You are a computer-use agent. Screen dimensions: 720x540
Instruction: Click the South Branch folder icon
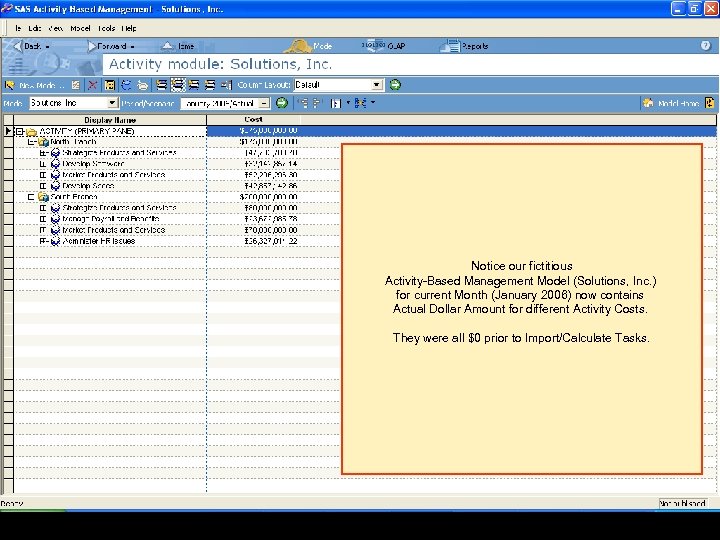(x=44, y=197)
